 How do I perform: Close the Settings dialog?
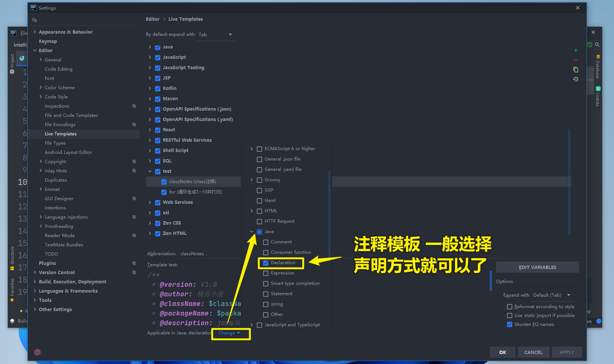click(x=578, y=8)
